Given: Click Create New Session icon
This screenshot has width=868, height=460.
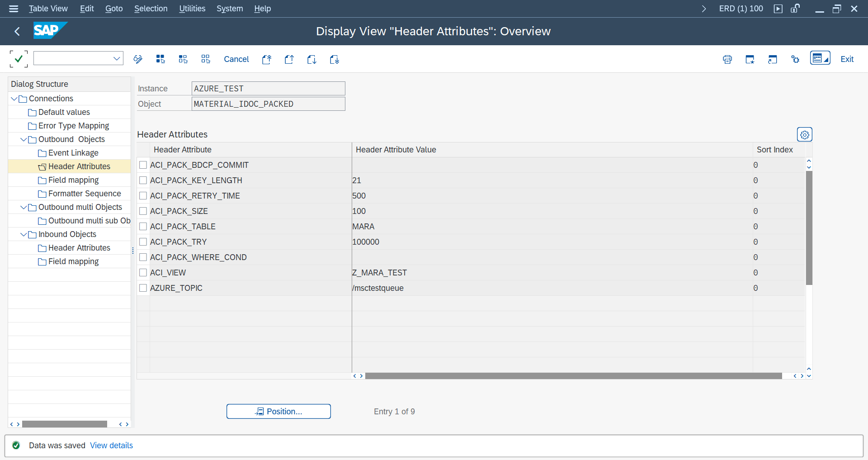Looking at the screenshot, I should click(750, 59).
